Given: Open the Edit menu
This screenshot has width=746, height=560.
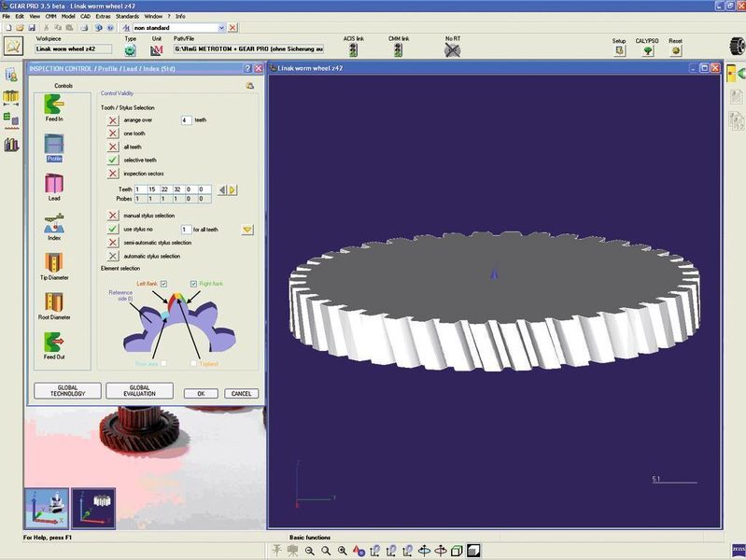Looking at the screenshot, I should click(20, 16).
